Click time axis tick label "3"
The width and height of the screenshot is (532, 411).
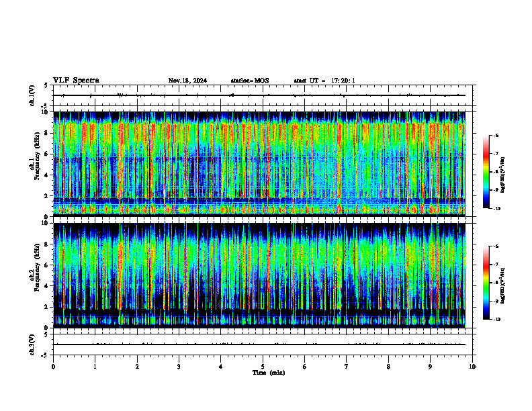(179, 367)
